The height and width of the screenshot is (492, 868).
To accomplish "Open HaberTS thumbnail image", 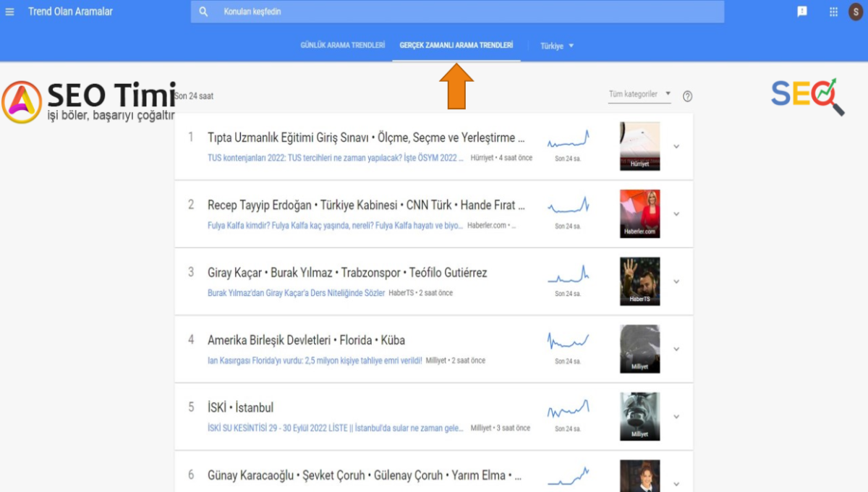I will tap(639, 281).
